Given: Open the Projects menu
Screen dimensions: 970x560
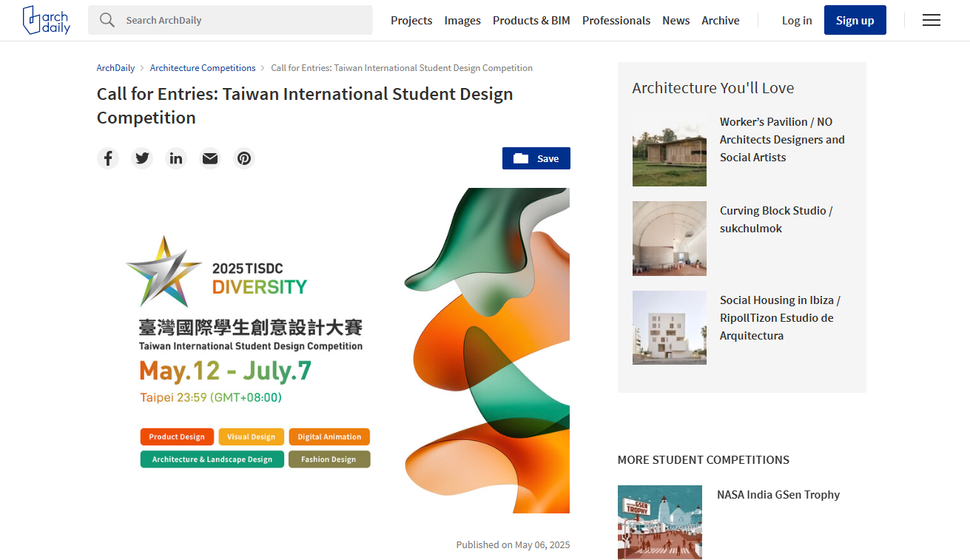Looking at the screenshot, I should click(x=411, y=21).
